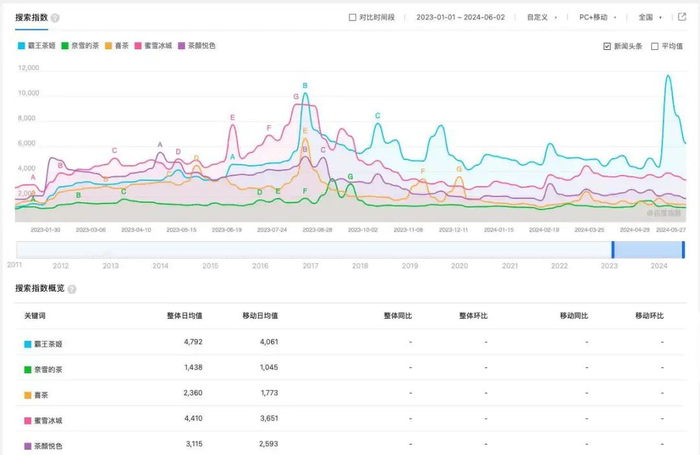This screenshot has height=455, width=700.
Task: Toggle the 喜茶 orange legend item
Action: [x=117, y=46]
